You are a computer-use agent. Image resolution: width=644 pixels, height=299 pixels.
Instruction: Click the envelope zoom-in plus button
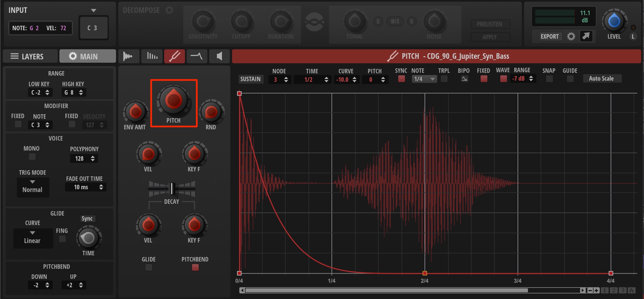(596, 290)
